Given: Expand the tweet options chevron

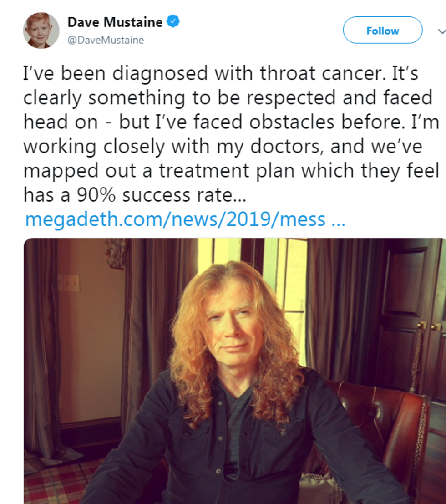Looking at the screenshot, I should [x=441, y=31].
